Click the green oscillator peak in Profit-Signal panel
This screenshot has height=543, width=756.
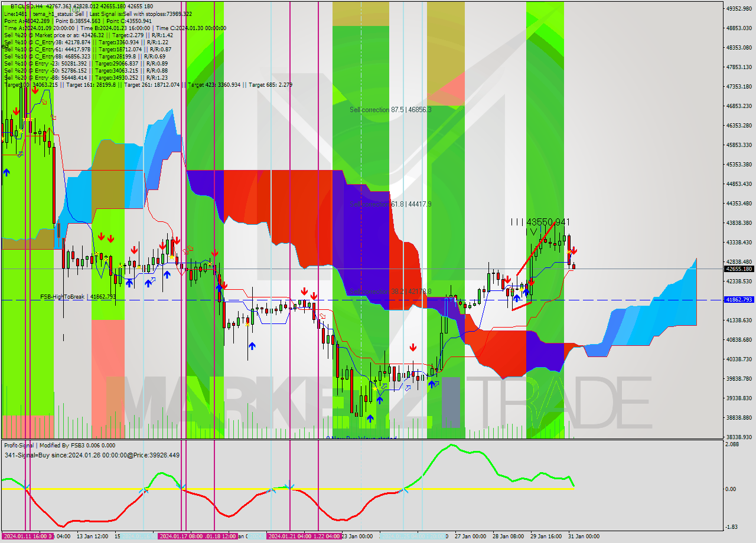(x=451, y=445)
